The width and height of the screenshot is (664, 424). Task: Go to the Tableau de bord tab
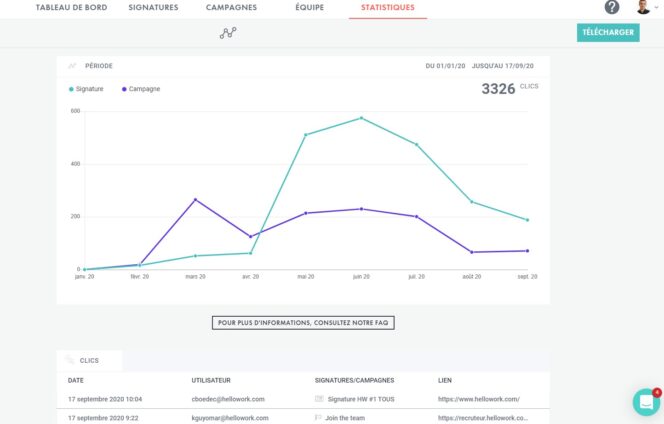click(x=71, y=7)
